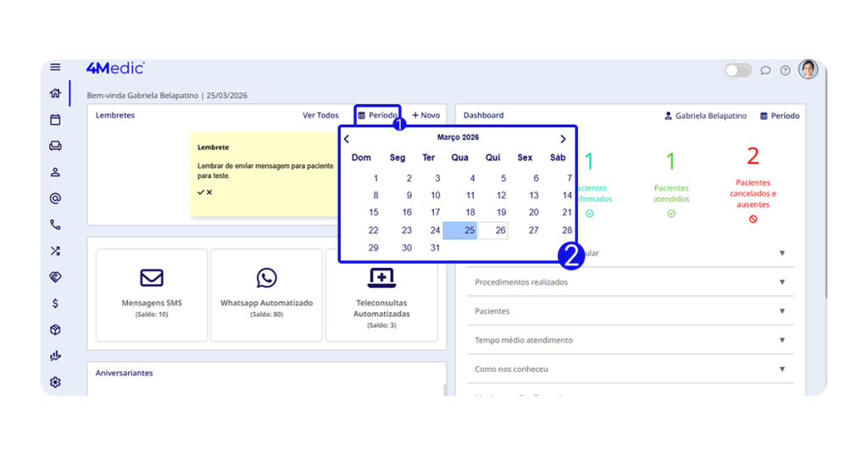The width and height of the screenshot is (868, 456).
Task: Expand the Pacientes dropdown row
Action: click(x=782, y=311)
